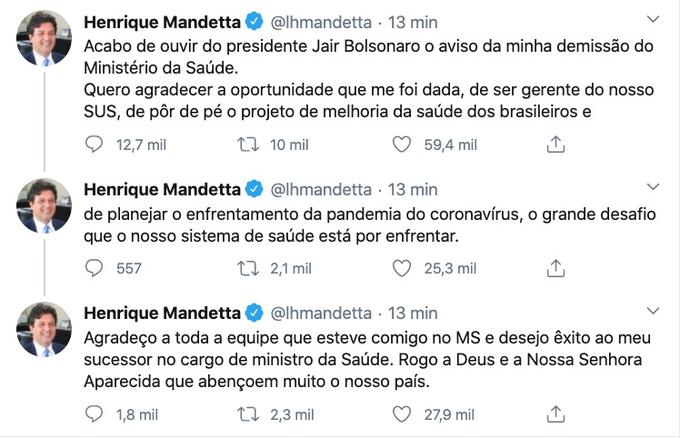Open the first tweet's more options chevron
The image size is (680, 438).
653,19
